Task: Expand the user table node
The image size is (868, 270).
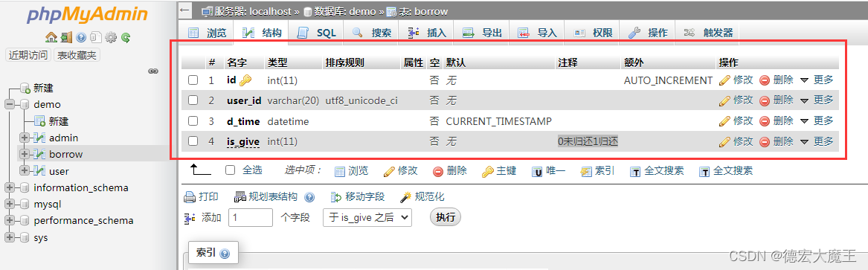Action: pyautogui.click(x=24, y=170)
